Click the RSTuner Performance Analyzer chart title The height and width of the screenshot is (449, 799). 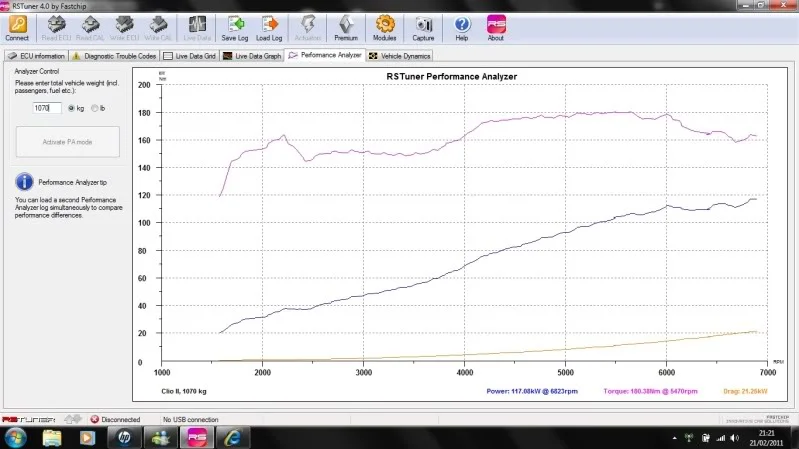click(x=451, y=76)
